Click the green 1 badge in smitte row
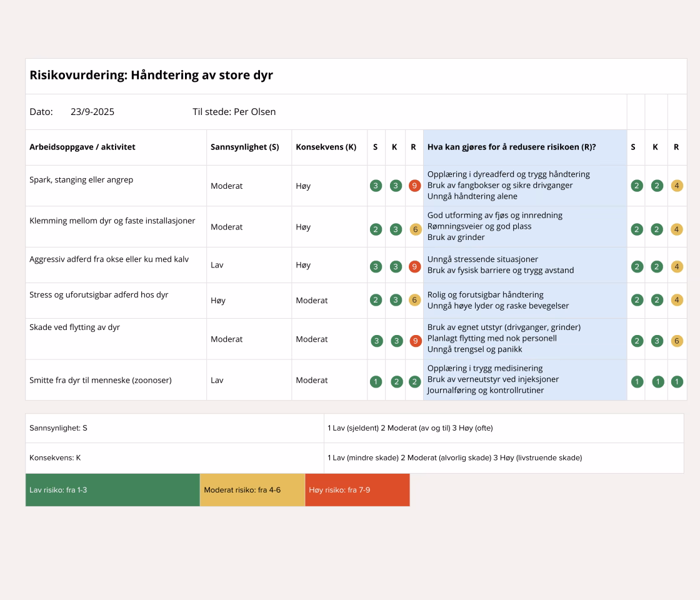700x600 pixels. tap(376, 380)
